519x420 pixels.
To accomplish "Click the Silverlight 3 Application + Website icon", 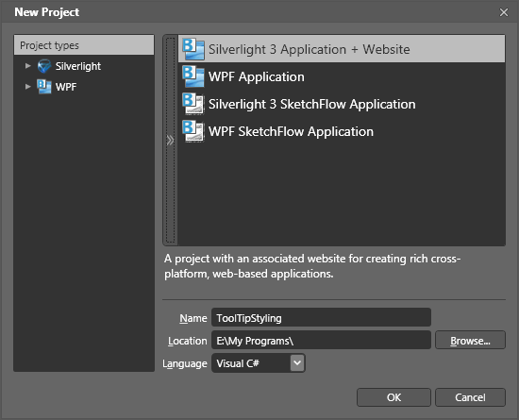I will click(193, 49).
